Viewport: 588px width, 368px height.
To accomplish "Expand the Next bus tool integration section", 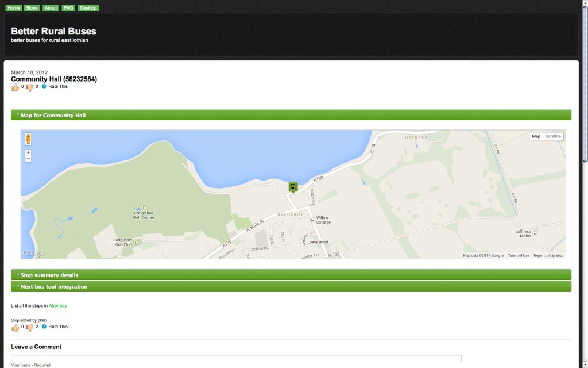I will coord(291,286).
